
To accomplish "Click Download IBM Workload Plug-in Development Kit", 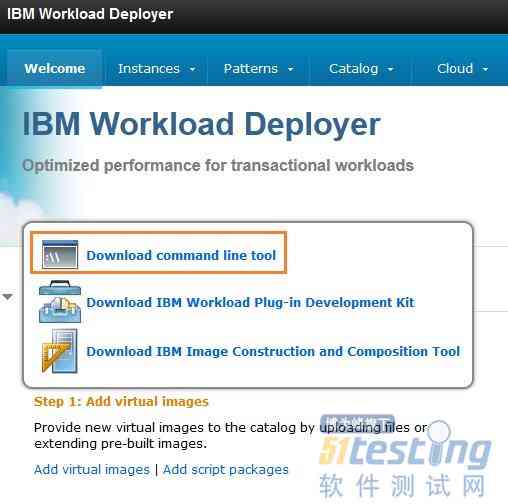I will 250,302.
